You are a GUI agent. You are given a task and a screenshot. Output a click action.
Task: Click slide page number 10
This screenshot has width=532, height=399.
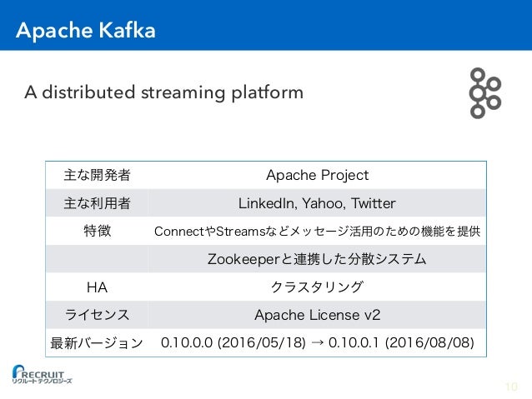click(510, 386)
